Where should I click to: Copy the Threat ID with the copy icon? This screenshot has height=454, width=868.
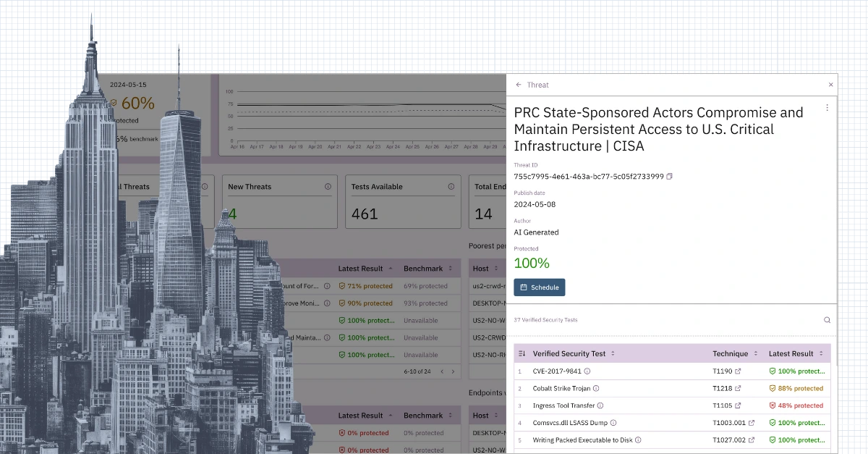coord(669,177)
